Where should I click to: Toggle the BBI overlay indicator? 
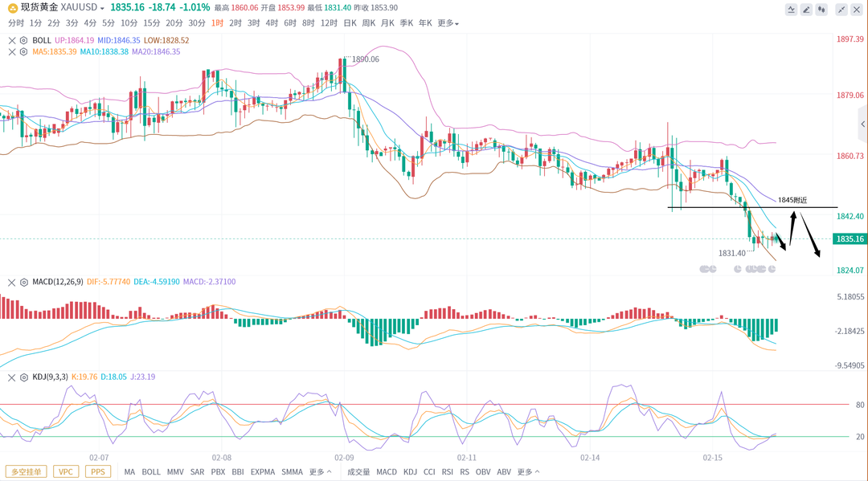point(237,472)
